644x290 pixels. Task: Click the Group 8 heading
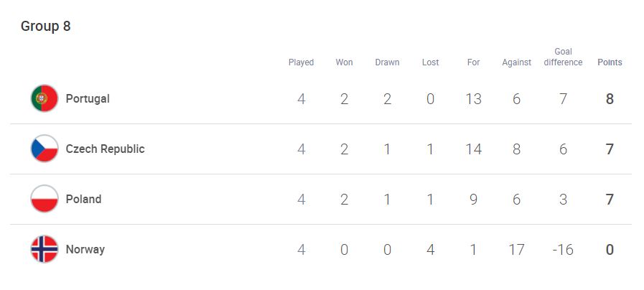coord(45,27)
